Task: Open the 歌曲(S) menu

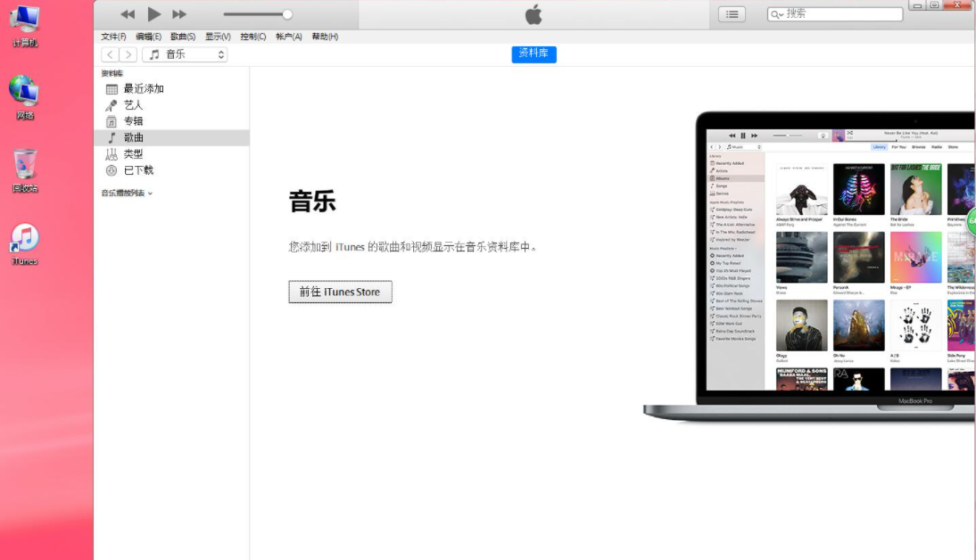Action: [183, 37]
